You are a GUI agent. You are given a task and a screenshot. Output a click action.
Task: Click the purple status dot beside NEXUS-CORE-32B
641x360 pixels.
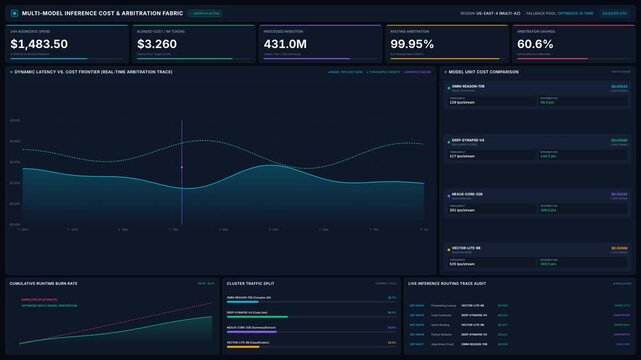449,196
